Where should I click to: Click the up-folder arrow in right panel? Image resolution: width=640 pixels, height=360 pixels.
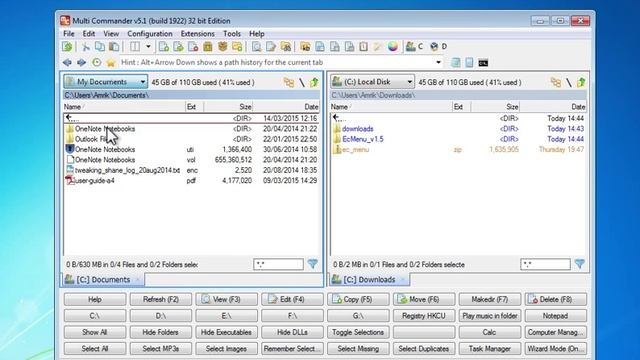pos(581,82)
